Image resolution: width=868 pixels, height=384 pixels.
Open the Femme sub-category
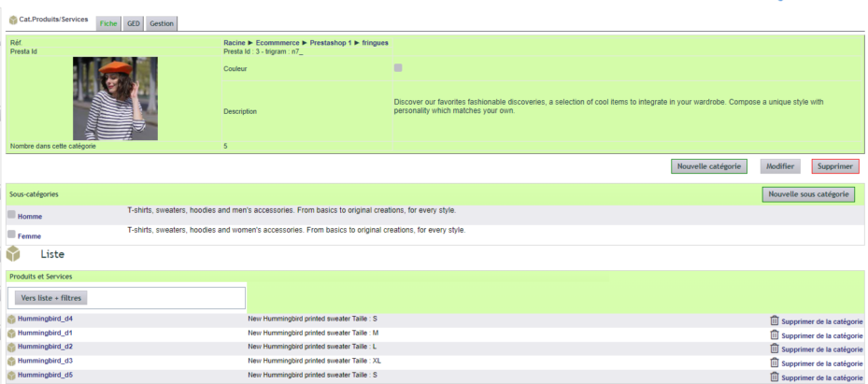click(x=29, y=236)
